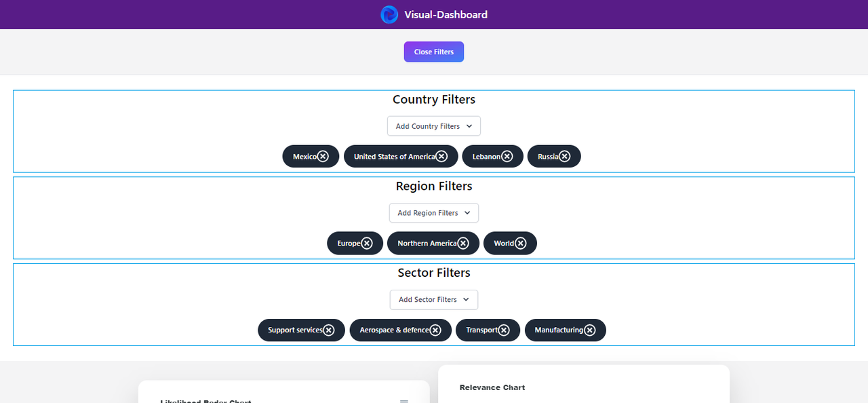Remove the Mexico country filter chip
This screenshot has height=403, width=868.
(x=323, y=157)
